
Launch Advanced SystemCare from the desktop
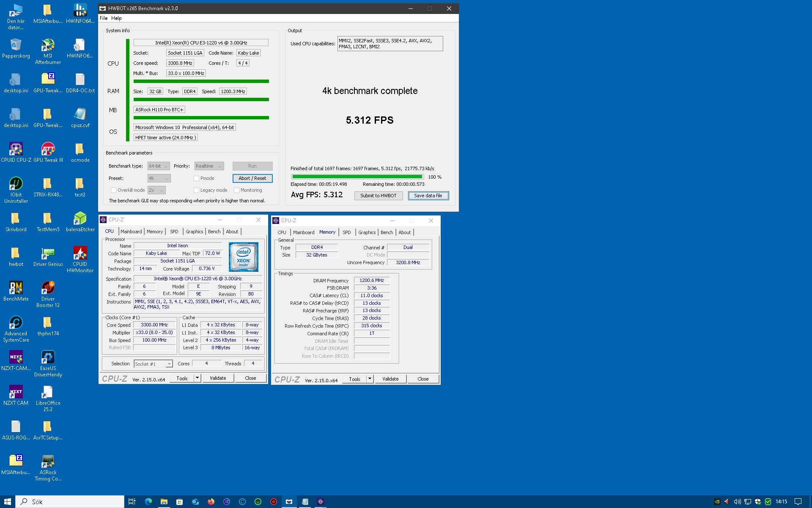(x=16, y=329)
